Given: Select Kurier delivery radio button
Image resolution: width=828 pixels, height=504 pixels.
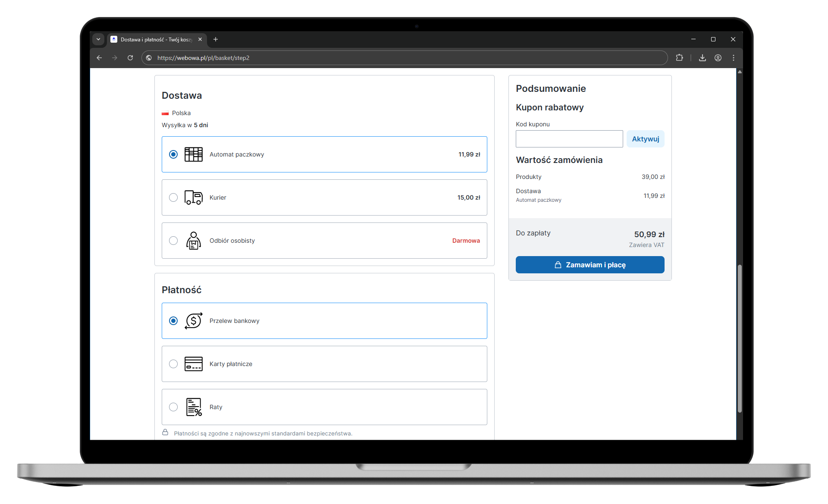Looking at the screenshot, I should coord(173,197).
